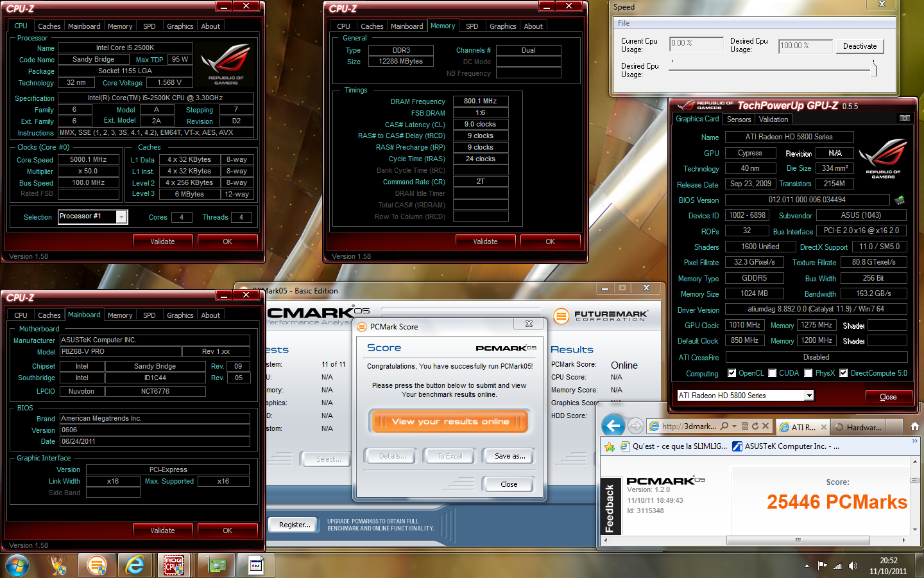
Task: Open the Caches tab in top-left CPU-Z
Action: (49, 26)
